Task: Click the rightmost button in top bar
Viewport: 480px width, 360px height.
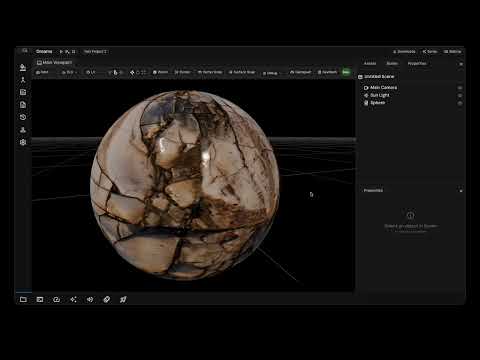Action: [453, 52]
